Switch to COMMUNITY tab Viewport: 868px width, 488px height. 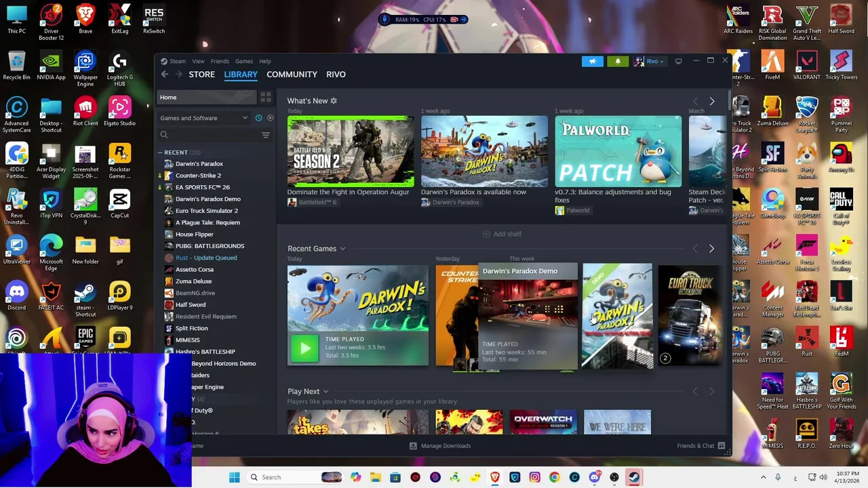[x=292, y=75]
